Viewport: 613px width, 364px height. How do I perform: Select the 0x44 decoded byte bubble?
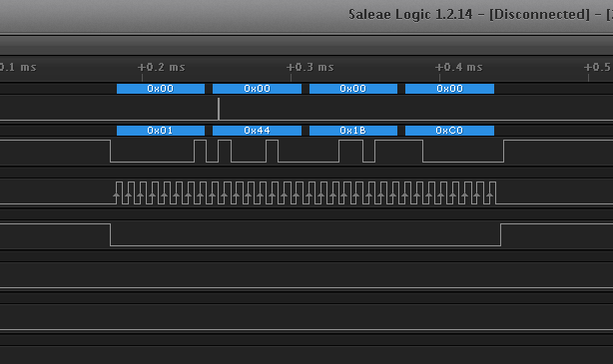[257, 131]
